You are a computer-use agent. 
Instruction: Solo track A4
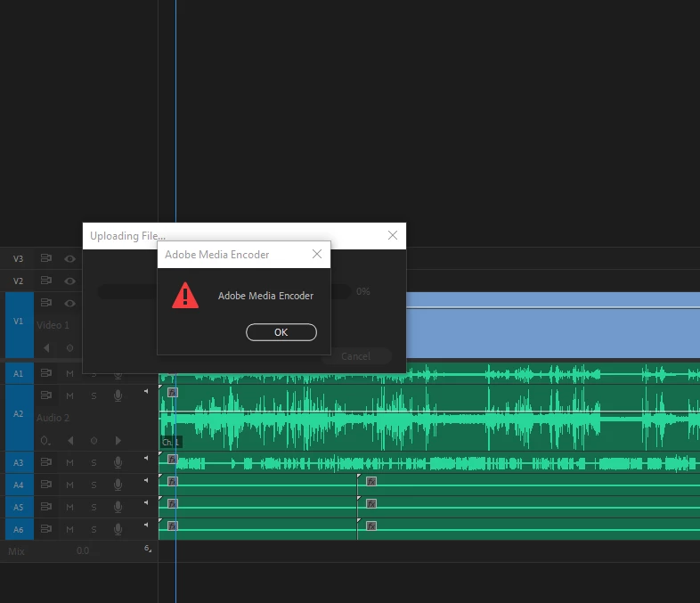[x=94, y=485]
